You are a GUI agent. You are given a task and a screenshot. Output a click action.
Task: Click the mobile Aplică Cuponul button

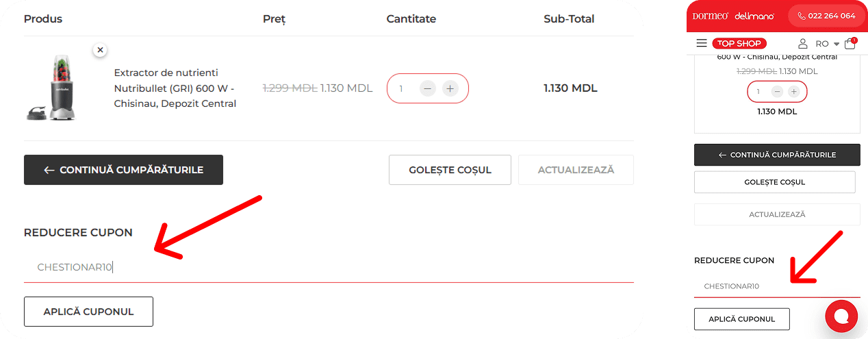point(741,319)
